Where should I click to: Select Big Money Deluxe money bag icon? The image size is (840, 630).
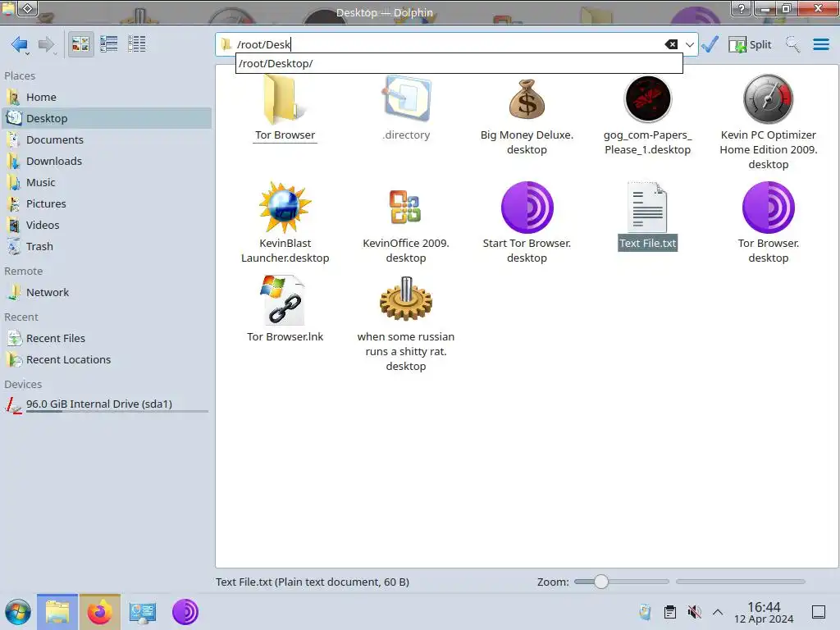527,99
